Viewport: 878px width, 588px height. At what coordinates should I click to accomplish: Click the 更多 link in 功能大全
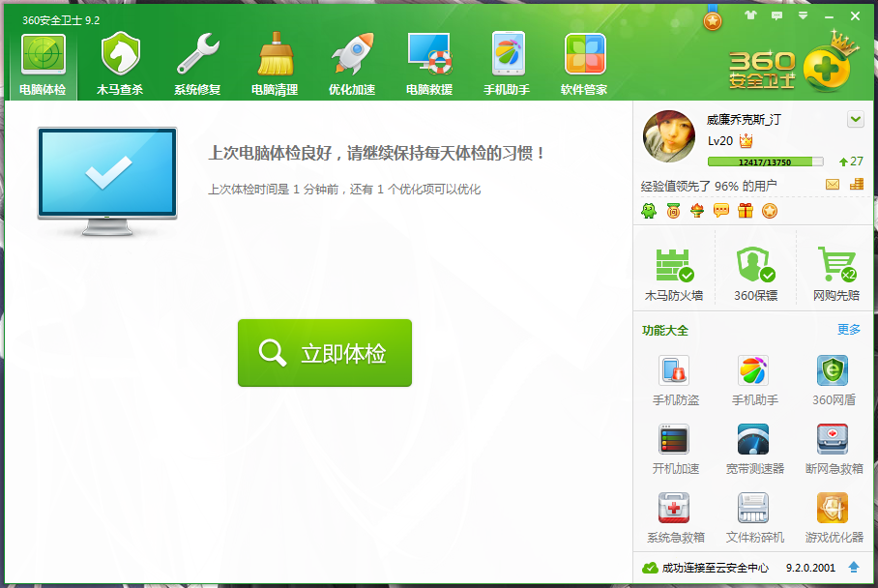[x=848, y=330]
